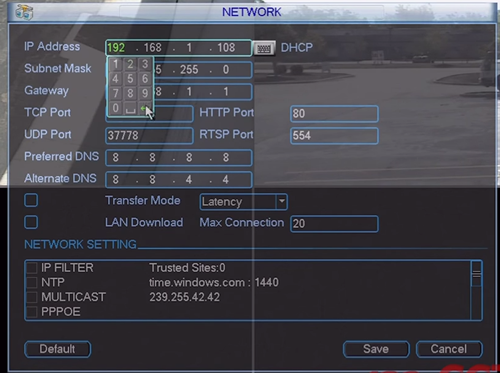Click the "Trusted Sites:0" entry
This screenshot has height=373, width=500.
tap(187, 268)
